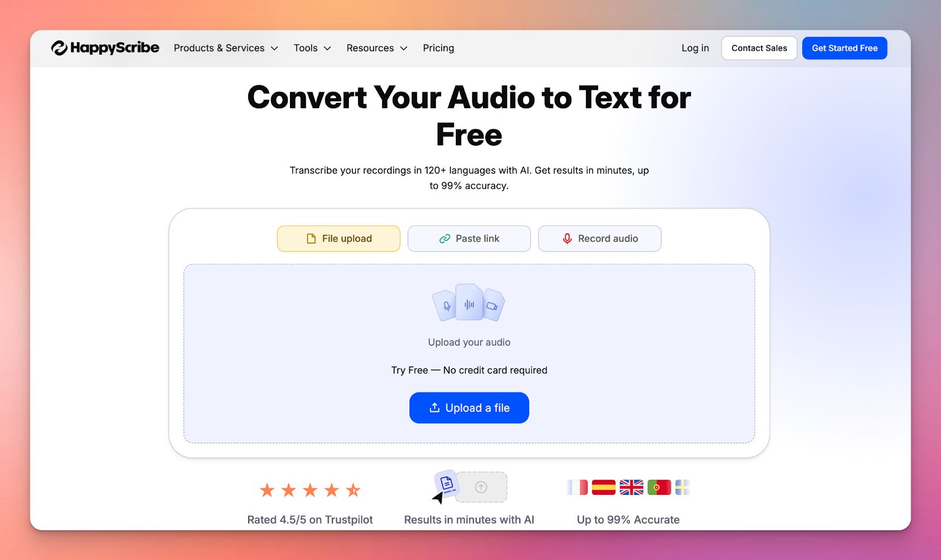Click the Union Jack flag icon
Screen dimensions: 941x560
pyautogui.click(x=632, y=487)
